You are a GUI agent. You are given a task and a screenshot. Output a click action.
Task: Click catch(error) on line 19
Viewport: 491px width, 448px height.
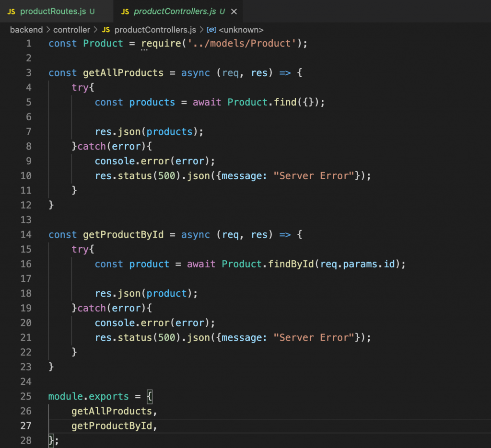(112, 308)
